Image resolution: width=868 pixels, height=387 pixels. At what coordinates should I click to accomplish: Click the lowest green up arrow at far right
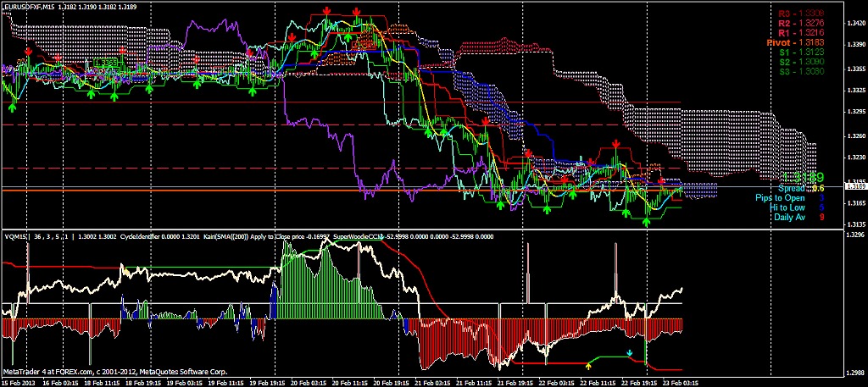647,220
